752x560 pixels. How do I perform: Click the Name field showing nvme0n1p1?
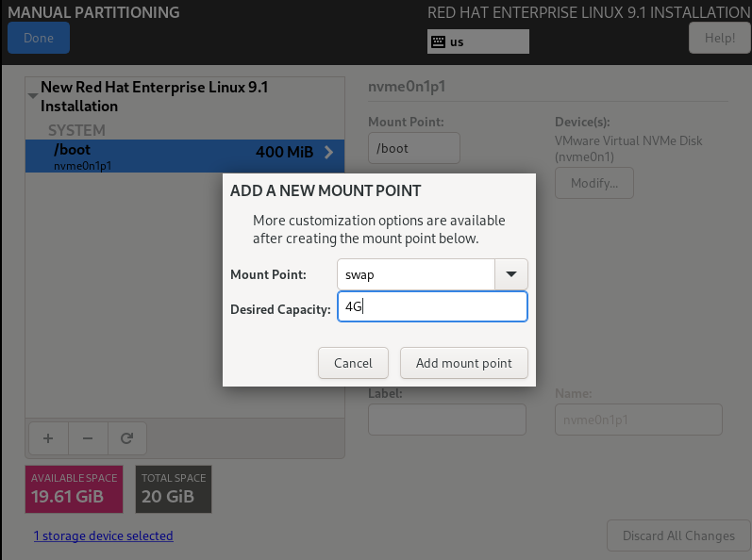coord(639,420)
